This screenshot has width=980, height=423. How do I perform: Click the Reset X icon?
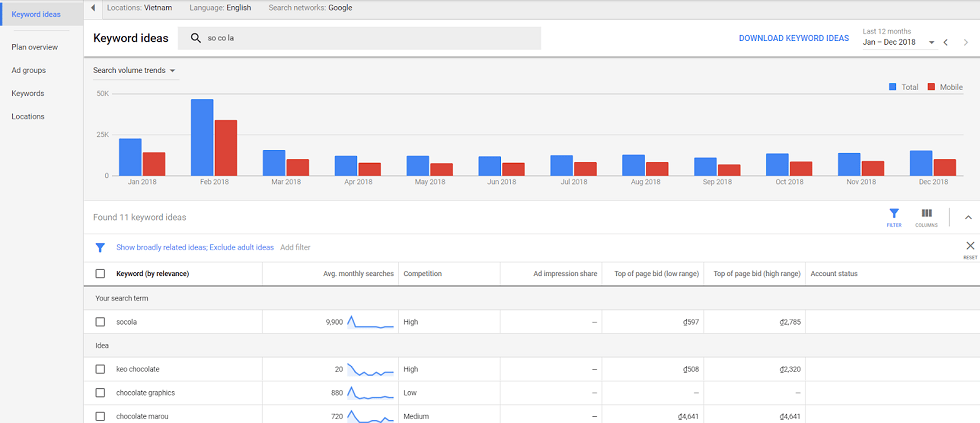969,246
